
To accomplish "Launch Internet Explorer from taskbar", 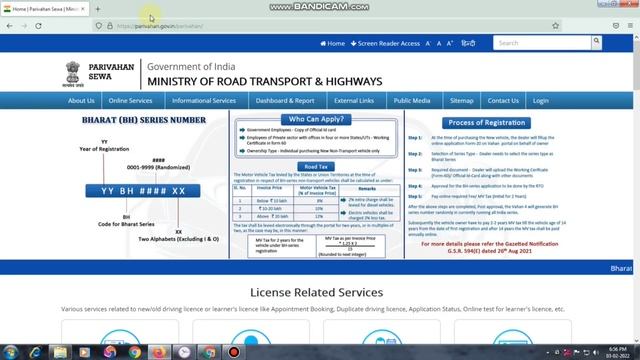I will coord(35,352).
